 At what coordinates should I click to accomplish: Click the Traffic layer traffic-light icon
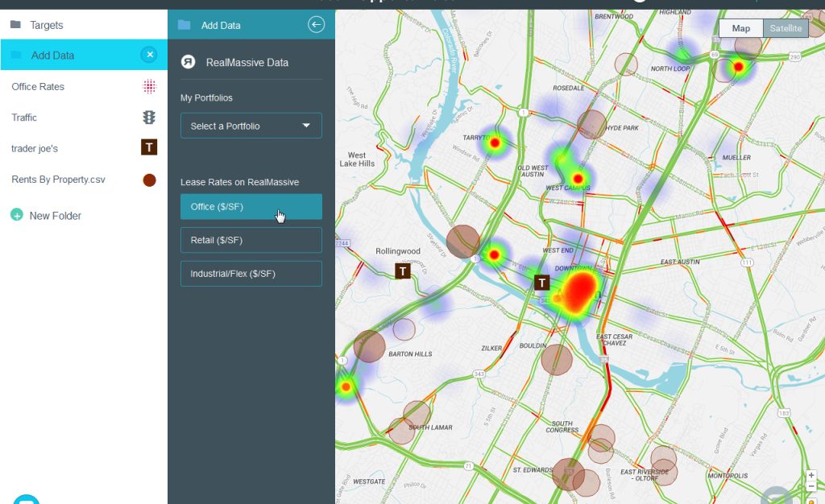(149, 118)
